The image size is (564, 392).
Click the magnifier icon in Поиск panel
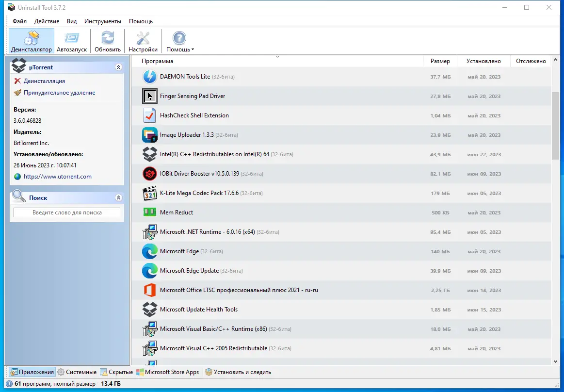[18, 196]
